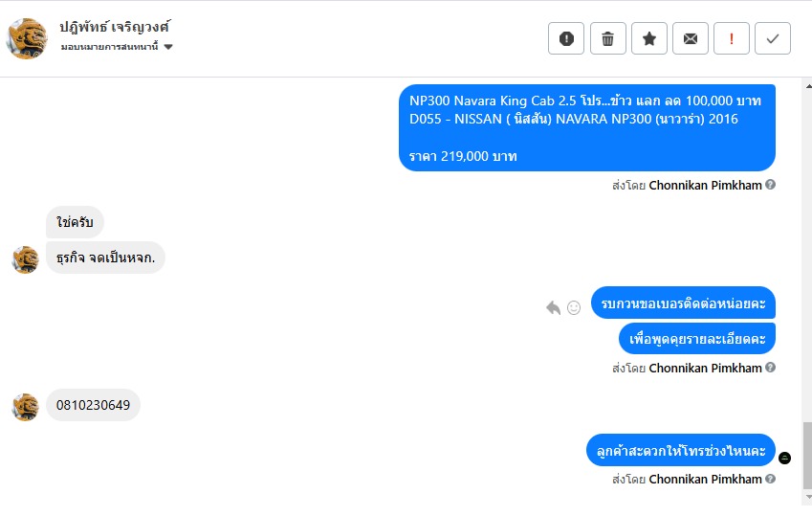Click the phone number message 0810230649
The image size is (812, 516).
93,405
